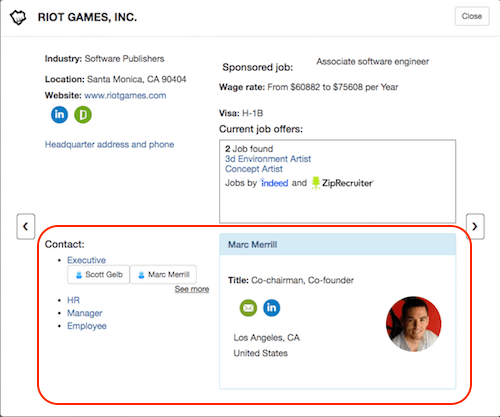The height and width of the screenshot is (417, 500).
Task: Send email via green envelope icon
Action: 248,308
